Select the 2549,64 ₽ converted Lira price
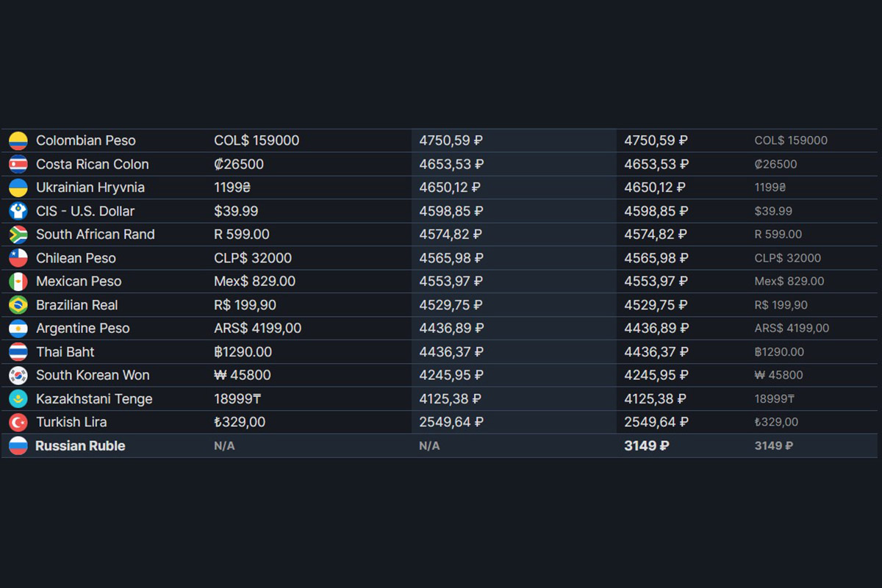Image resolution: width=882 pixels, height=588 pixels. coord(451,423)
